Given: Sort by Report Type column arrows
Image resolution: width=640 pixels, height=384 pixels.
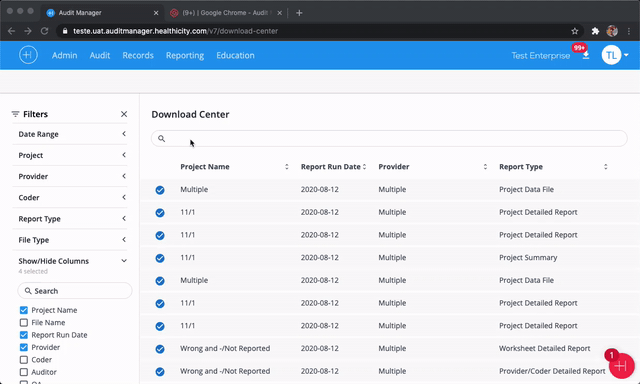Looking at the screenshot, I should [x=606, y=166].
